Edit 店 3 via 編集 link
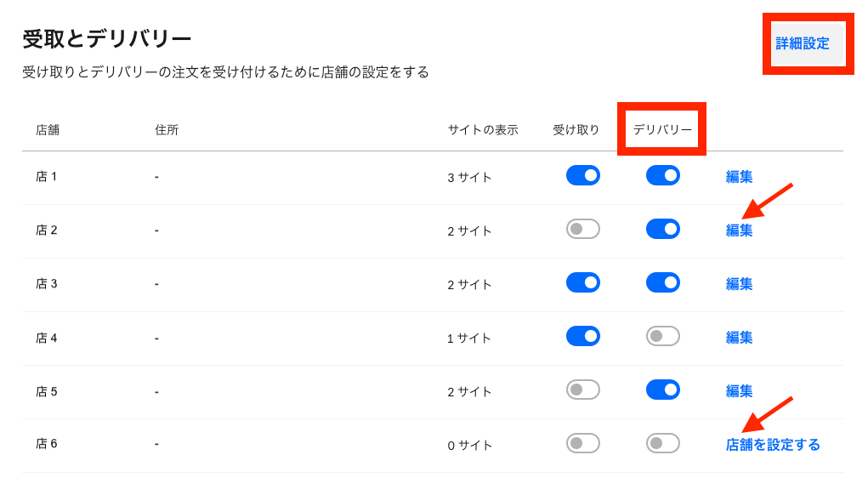 point(739,284)
